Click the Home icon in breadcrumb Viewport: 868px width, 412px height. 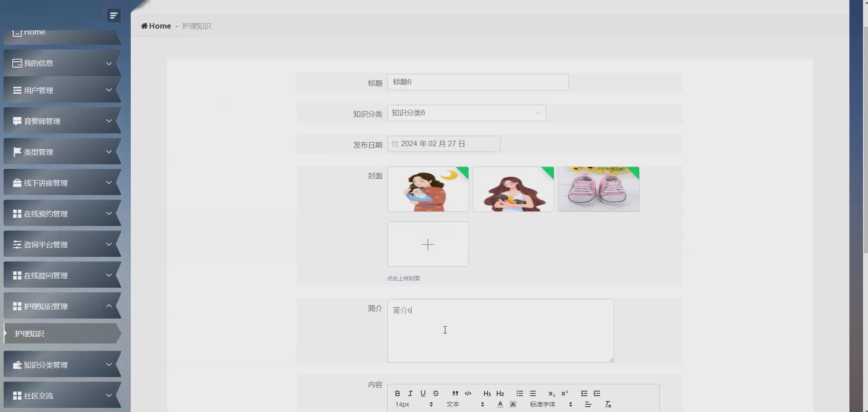click(x=144, y=26)
